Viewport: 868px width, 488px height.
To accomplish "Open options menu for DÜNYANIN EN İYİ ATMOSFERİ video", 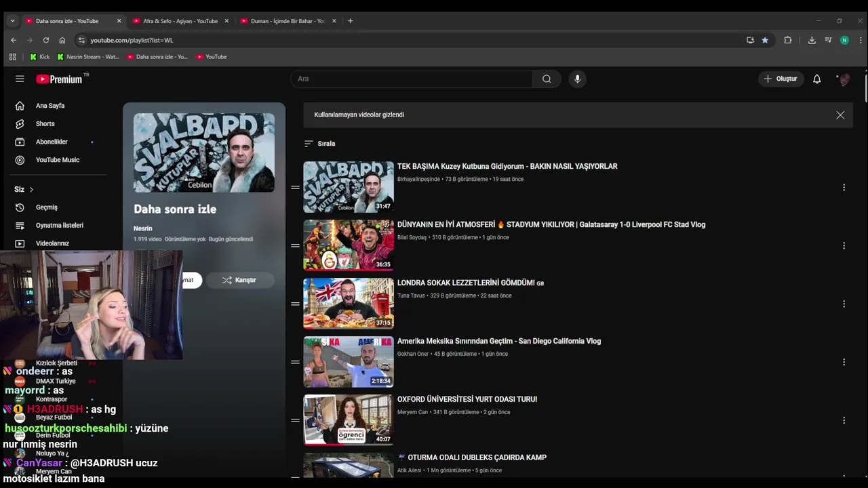I will [844, 245].
